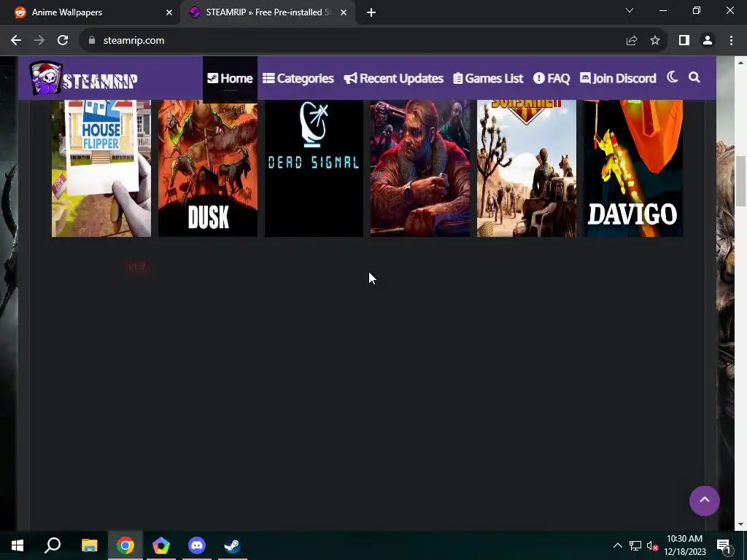Open site search magnifier icon
The height and width of the screenshot is (560, 747).
click(694, 77)
